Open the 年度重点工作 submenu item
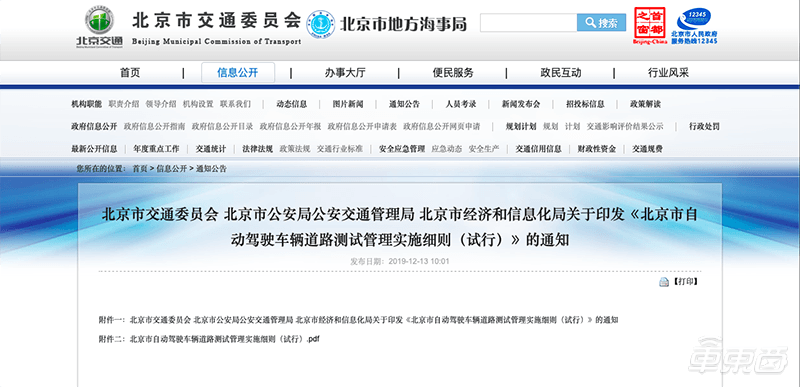Image resolution: width=800 pixels, height=387 pixels. (156, 149)
